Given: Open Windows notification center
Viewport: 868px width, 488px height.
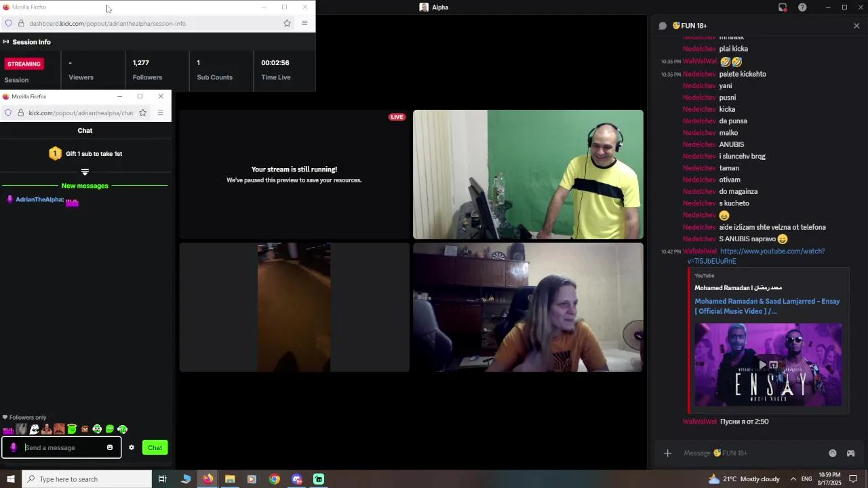Looking at the screenshot, I should click(854, 479).
